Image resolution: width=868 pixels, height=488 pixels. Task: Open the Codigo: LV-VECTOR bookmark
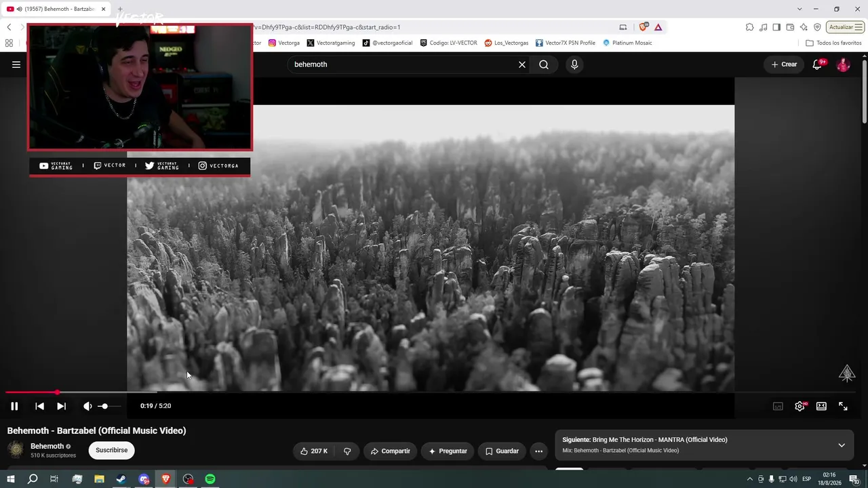448,43
